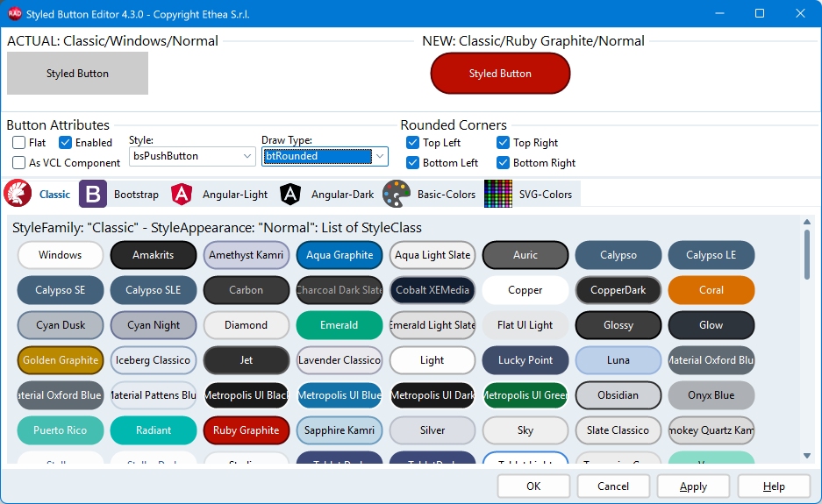Click the Basic-Colors palette icon
Screen dimensions: 822x504
(397, 194)
